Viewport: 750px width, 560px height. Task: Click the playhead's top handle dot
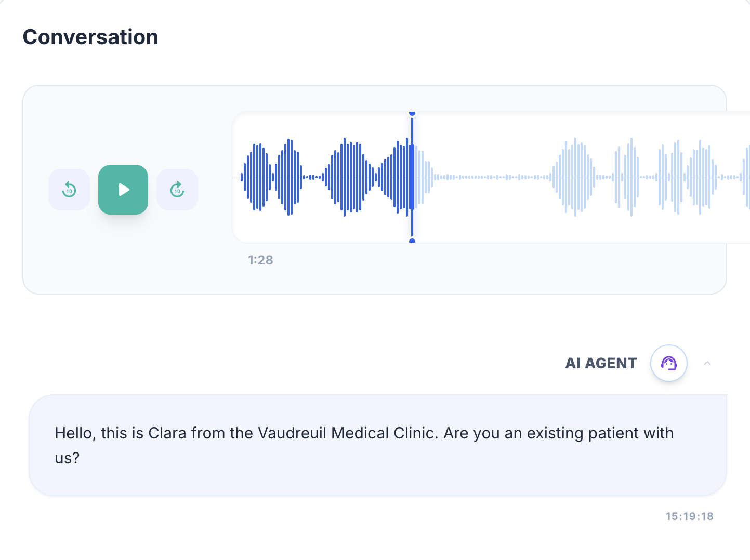point(412,113)
